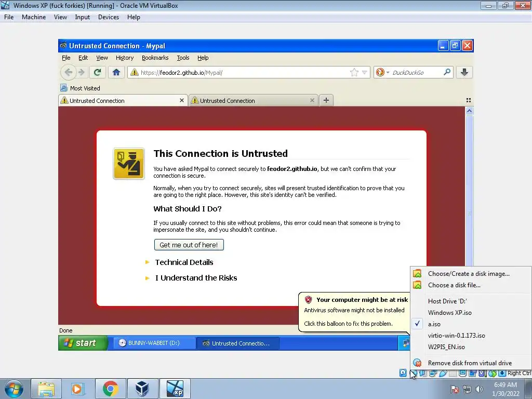
Task: Open the Mypal Tools menu
Action: click(x=183, y=58)
